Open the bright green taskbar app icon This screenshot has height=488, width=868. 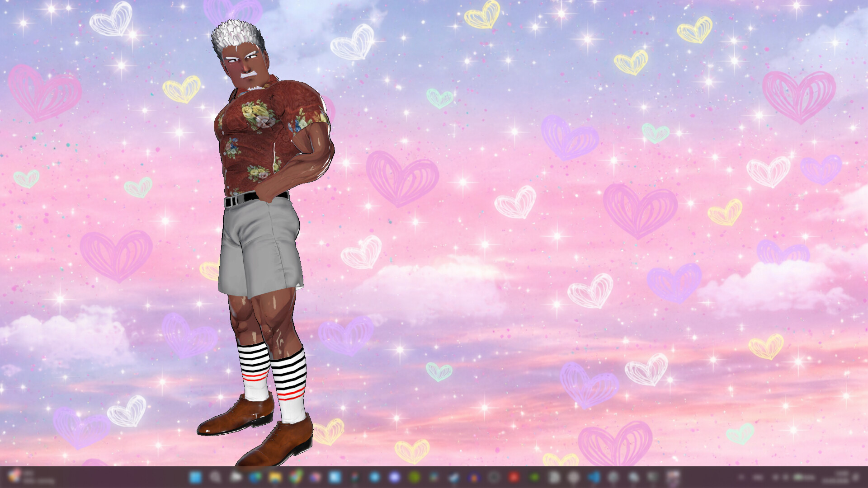pyautogui.click(x=534, y=477)
